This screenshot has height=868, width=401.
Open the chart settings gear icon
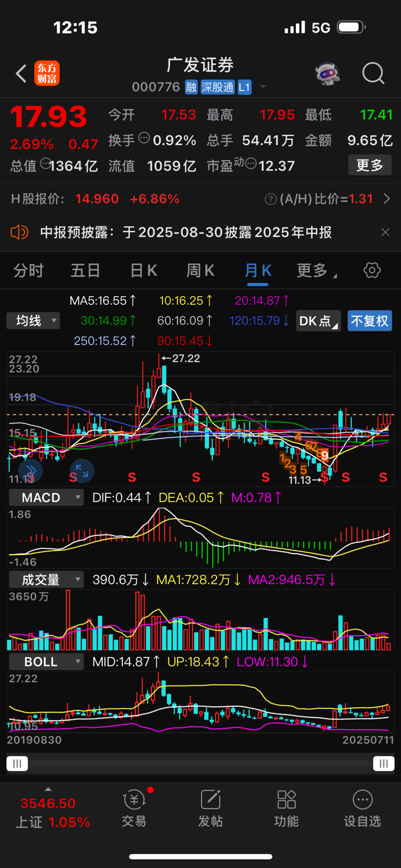pos(372,270)
